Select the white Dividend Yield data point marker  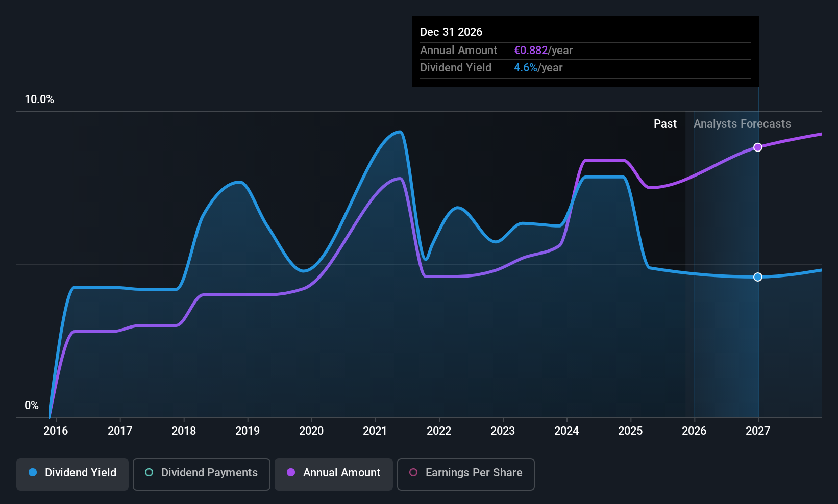(757, 277)
